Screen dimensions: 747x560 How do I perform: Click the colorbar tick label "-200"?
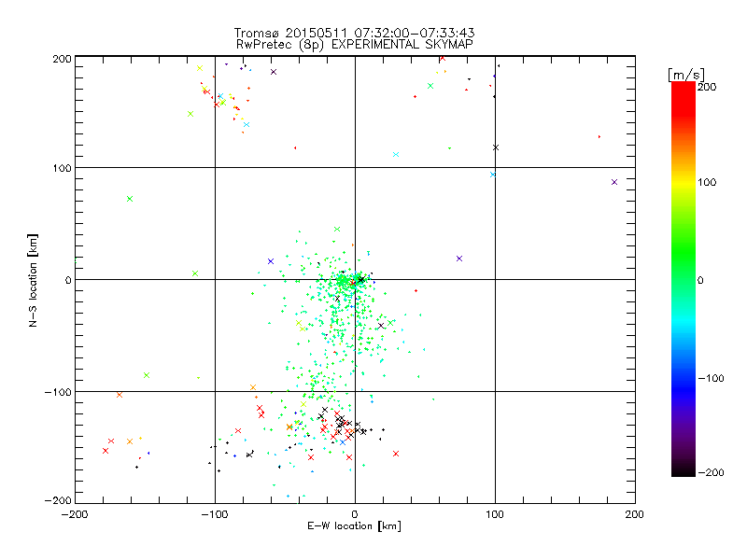[x=711, y=472]
